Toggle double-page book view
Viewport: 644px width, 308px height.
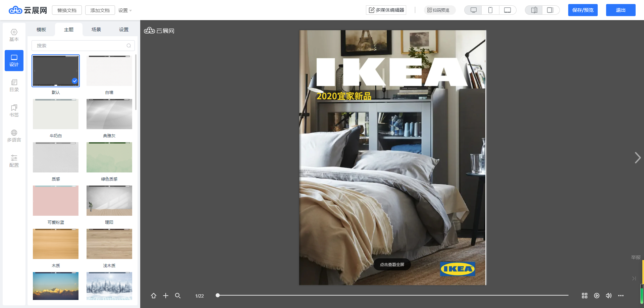tap(534, 10)
